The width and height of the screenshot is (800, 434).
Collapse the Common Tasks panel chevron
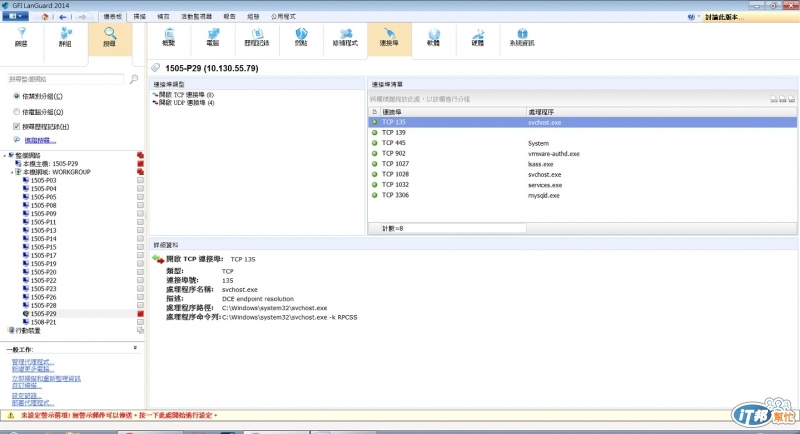click(x=135, y=348)
